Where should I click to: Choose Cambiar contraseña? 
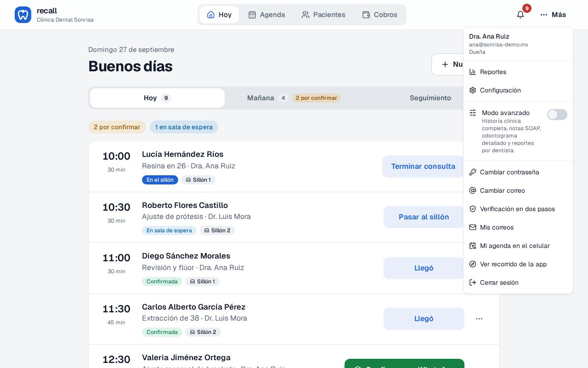[518, 172]
